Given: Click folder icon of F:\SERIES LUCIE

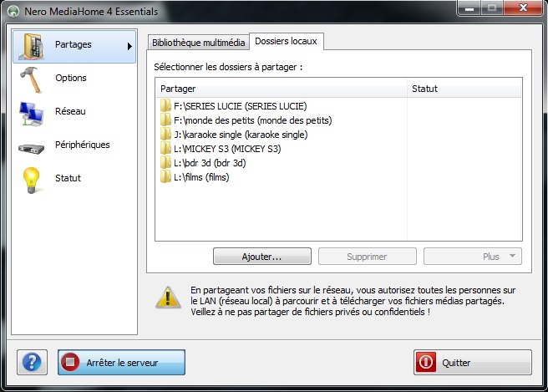Looking at the screenshot, I should coord(165,105).
